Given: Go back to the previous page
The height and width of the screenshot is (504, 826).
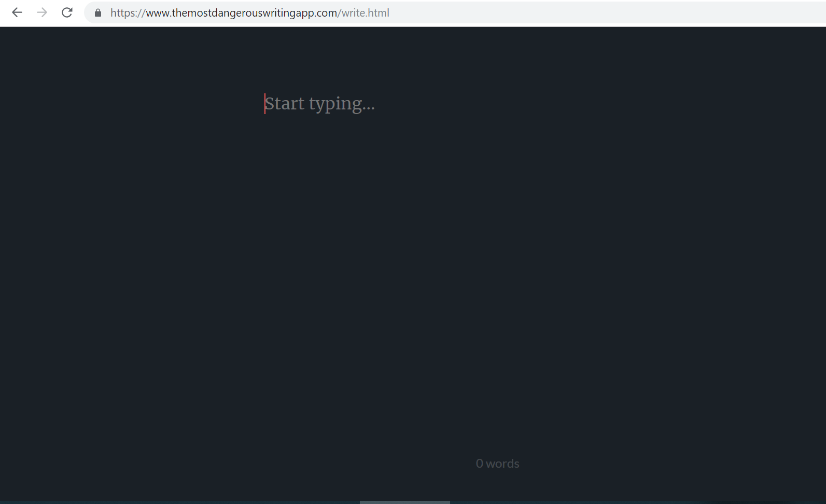Looking at the screenshot, I should (x=17, y=12).
